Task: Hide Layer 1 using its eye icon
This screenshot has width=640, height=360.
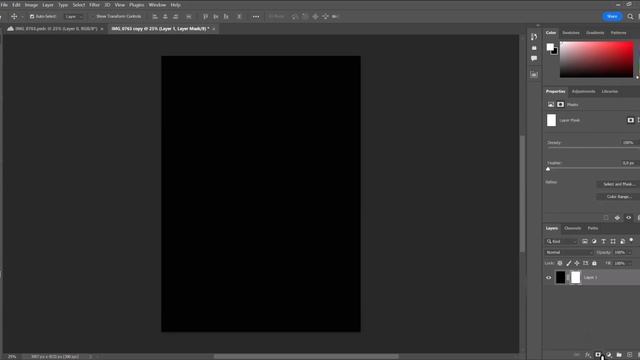Action: tap(549, 278)
